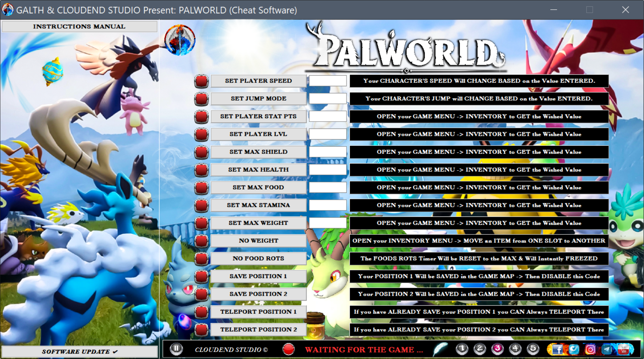
Task: Click the SET MAX STAMINA button
Action: tap(258, 205)
